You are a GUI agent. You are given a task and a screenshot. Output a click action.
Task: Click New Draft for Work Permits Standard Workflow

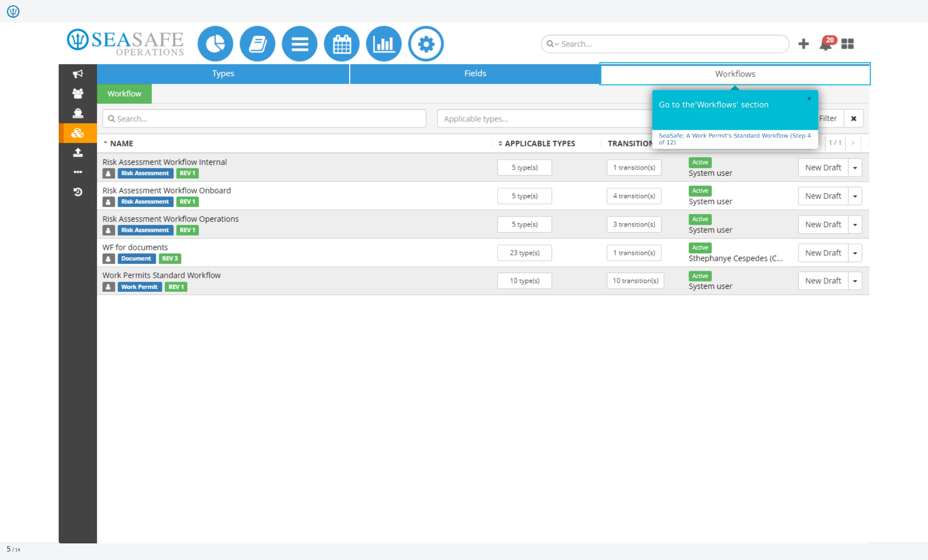[823, 281]
